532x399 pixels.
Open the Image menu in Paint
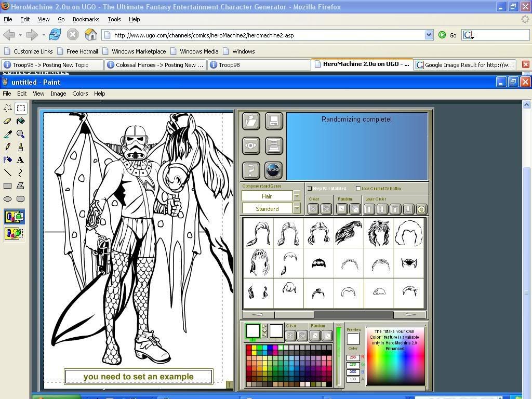click(x=58, y=94)
